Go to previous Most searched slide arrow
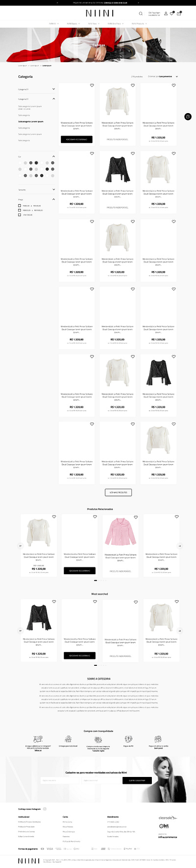Image resolution: width=196 pixels, height=868 pixels. (21, 631)
